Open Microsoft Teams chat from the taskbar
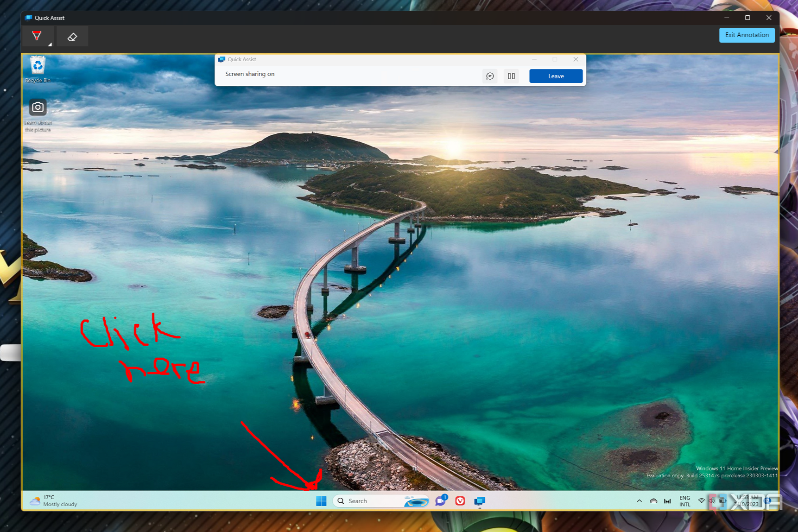 tap(441, 501)
